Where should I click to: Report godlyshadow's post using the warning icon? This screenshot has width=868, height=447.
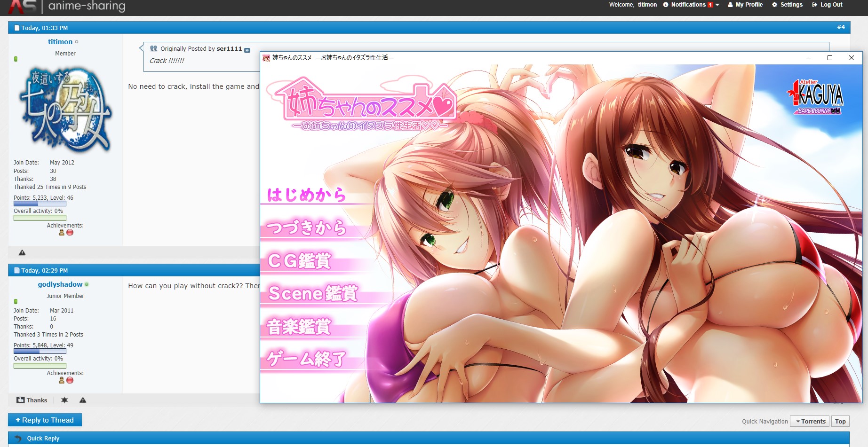pyautogui.click(x=83, y=400)
